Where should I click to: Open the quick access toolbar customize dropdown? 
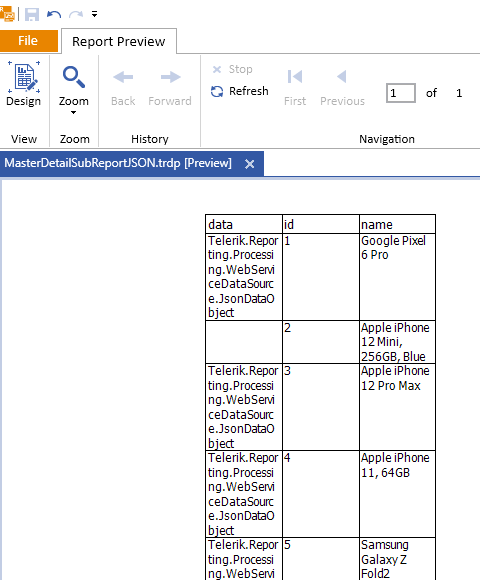click(x=95, y=14)
